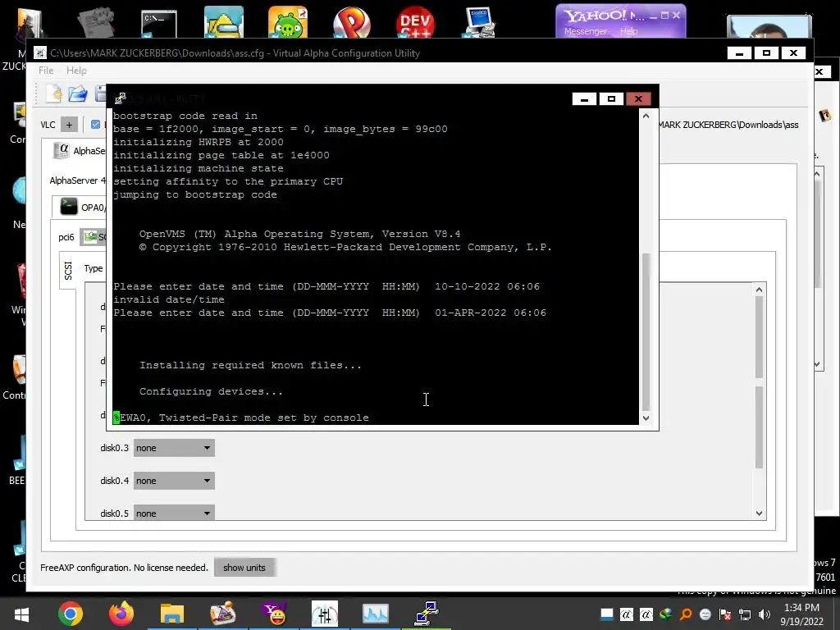
Task: Click PuTTY terminal scrollbar up arrow
Action: [x=646, y=116]
